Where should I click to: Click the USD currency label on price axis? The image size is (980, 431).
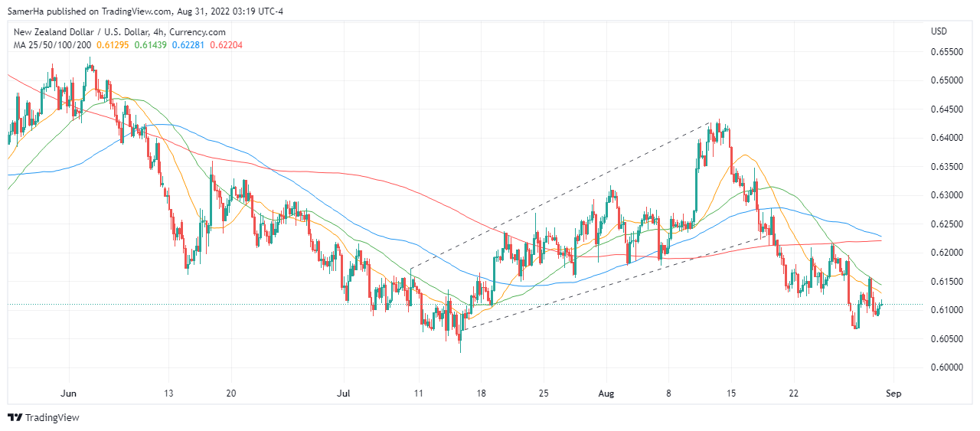pos(939,31)
